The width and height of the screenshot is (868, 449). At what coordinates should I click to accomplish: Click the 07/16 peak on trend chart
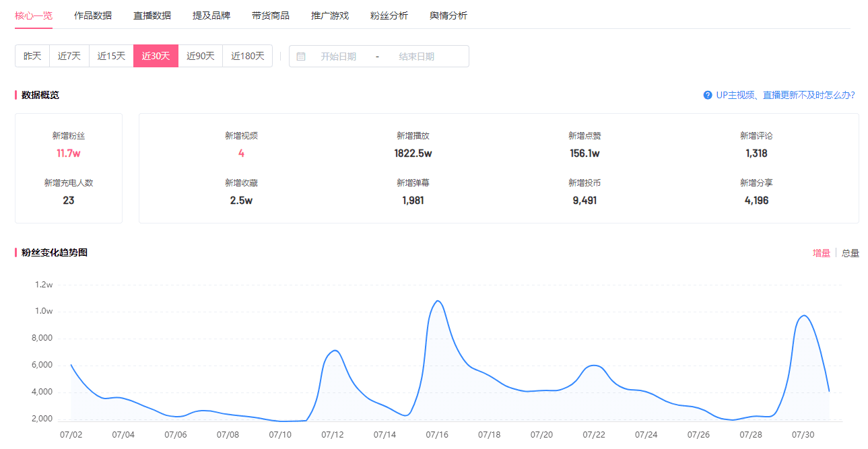(438, 301)
